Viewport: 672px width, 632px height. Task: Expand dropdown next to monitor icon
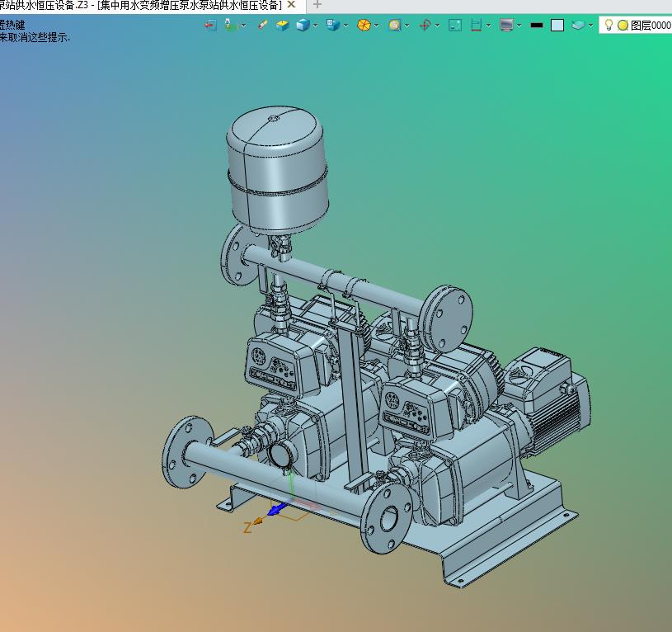pyautogui.click(x=519, y=26)
